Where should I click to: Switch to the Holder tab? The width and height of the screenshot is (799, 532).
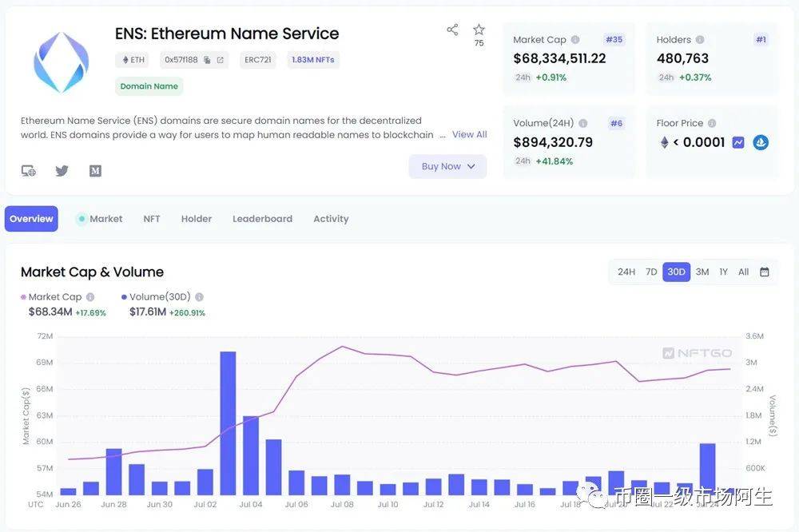coord(197,219)
